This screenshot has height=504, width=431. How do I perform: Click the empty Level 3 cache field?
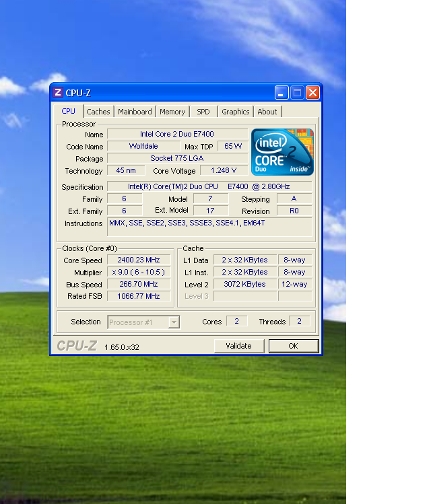tap(244, 296)
